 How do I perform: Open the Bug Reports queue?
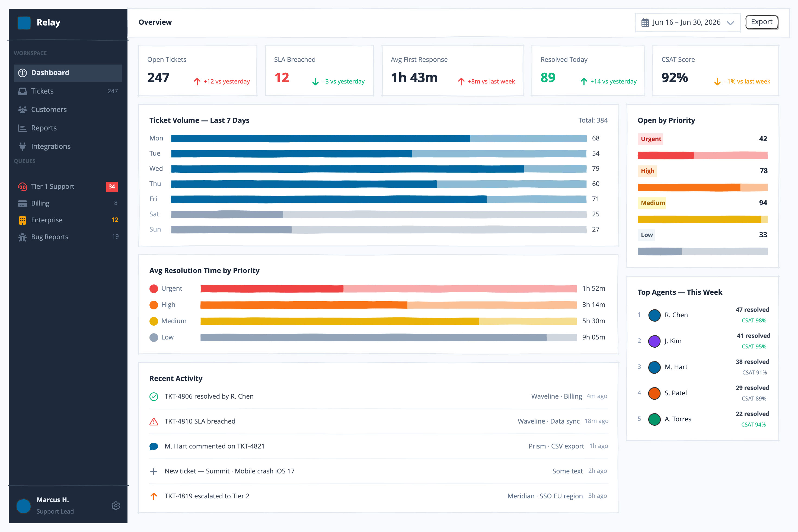click(68, 237)
